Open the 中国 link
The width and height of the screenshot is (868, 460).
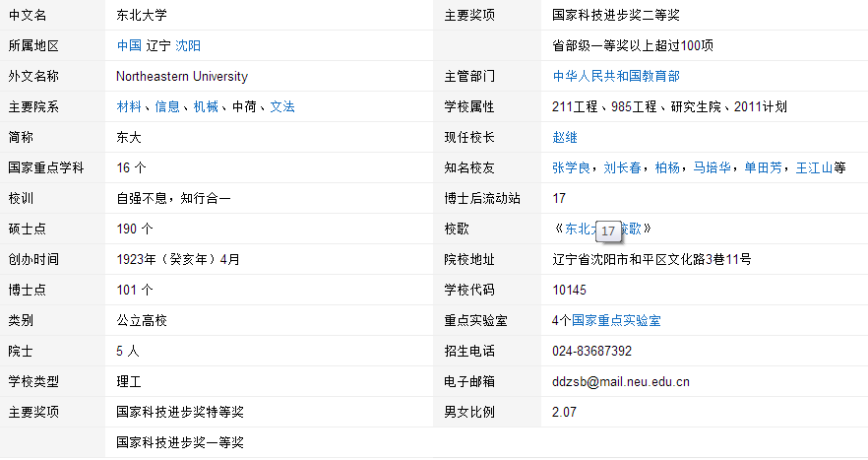pos(129,45)
